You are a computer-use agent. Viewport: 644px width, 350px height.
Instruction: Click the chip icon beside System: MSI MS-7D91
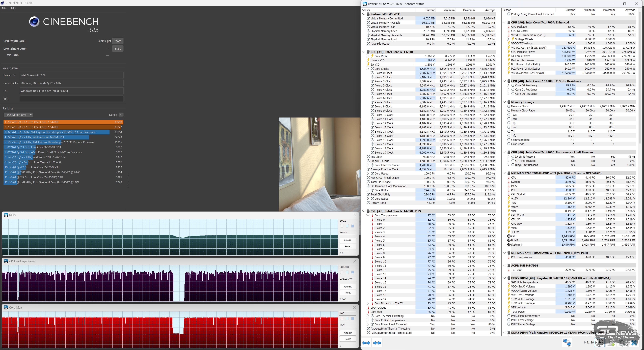(368, 14)
